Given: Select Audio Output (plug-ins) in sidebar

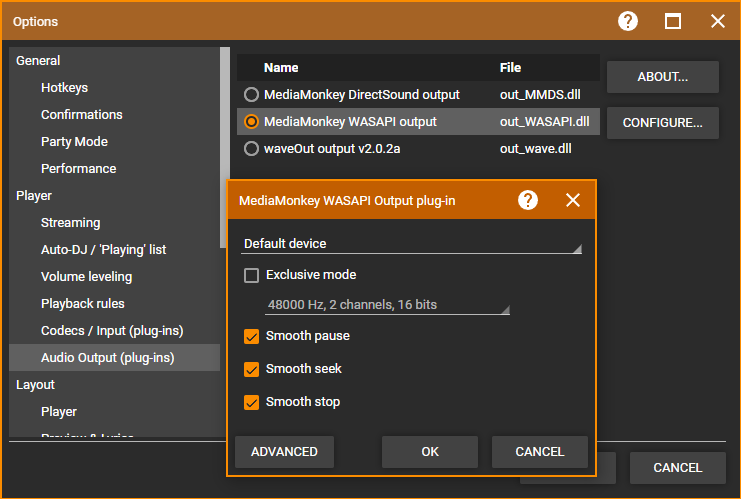Looking at the screenshot, I should click(x=114, y=358).
